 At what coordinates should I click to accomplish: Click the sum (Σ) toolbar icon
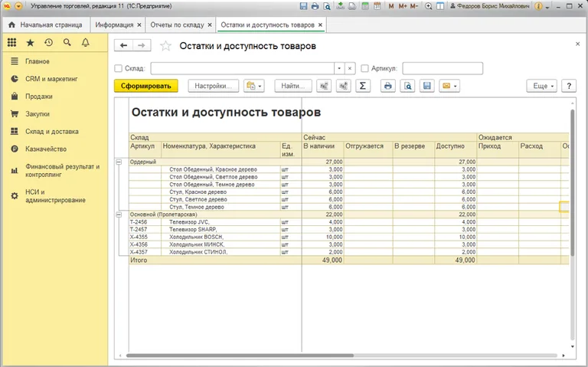point(364,86)
